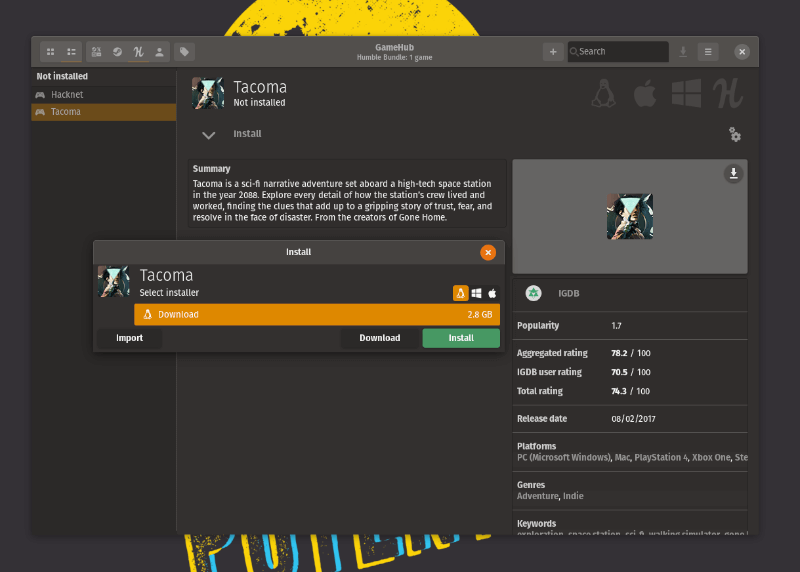Filter library by user-added games
Image resolution: width=800 pixels, height=572 pixels.
coord(159,51)
